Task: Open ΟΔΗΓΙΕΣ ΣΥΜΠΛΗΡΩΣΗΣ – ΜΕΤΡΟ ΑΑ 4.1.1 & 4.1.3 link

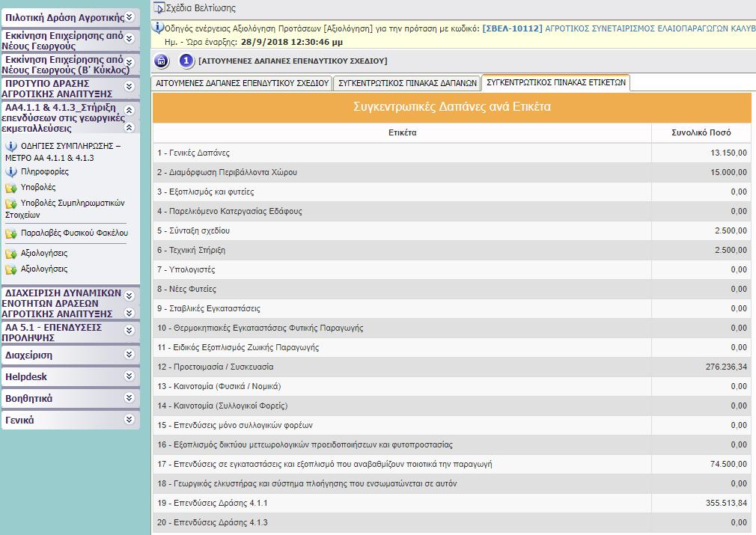Action: (63, 152)
